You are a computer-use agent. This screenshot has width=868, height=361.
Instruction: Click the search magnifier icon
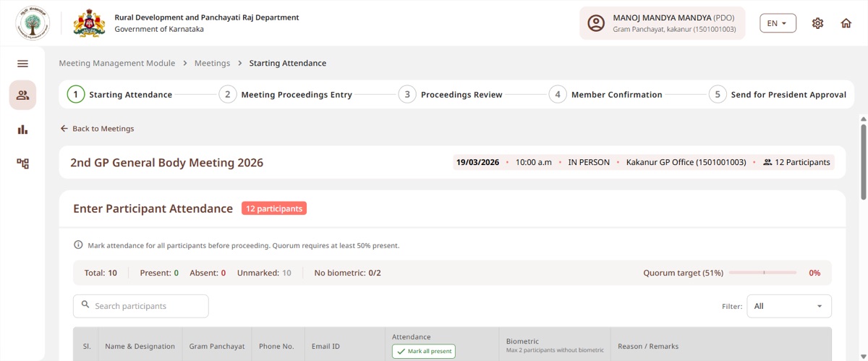point(85,305)
